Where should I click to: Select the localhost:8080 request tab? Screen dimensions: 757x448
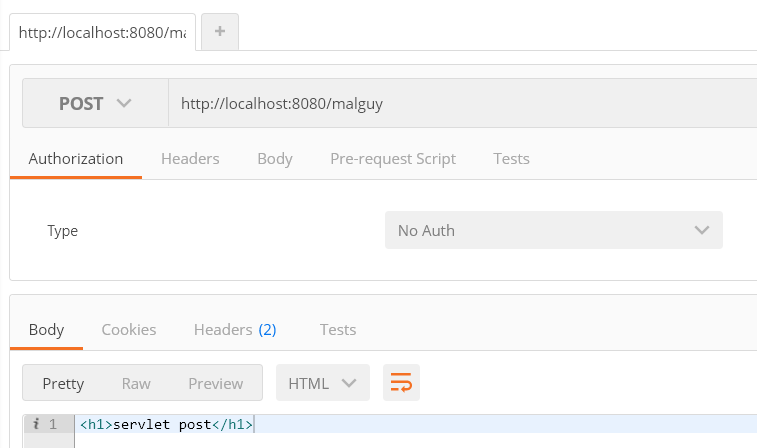tap(102, 32)
